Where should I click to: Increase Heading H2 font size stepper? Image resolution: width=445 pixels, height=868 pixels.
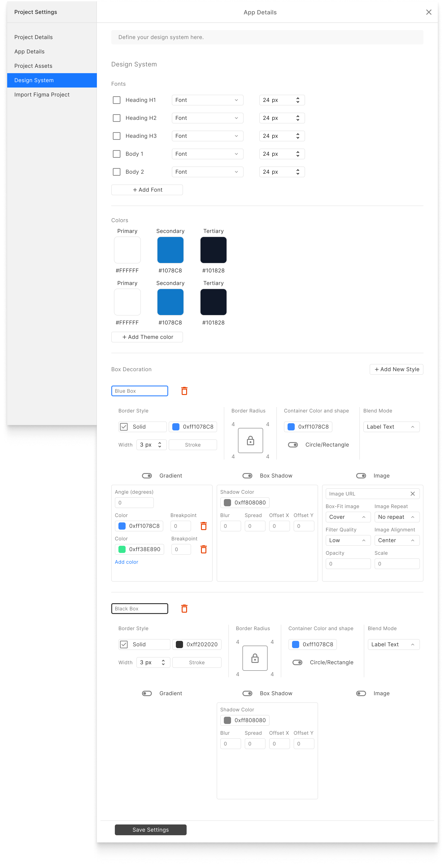click(297, 116)
